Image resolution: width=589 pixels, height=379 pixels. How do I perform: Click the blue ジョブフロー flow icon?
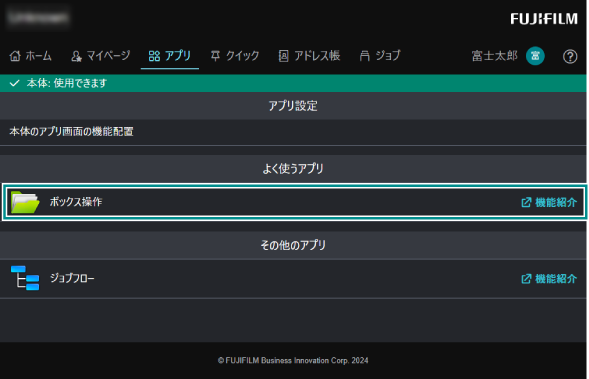tap(25, 278)
